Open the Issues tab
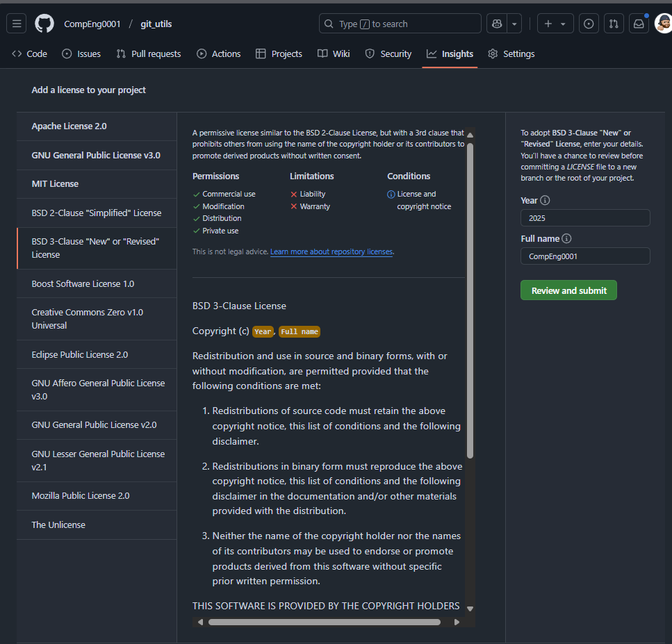 (81, 54)
